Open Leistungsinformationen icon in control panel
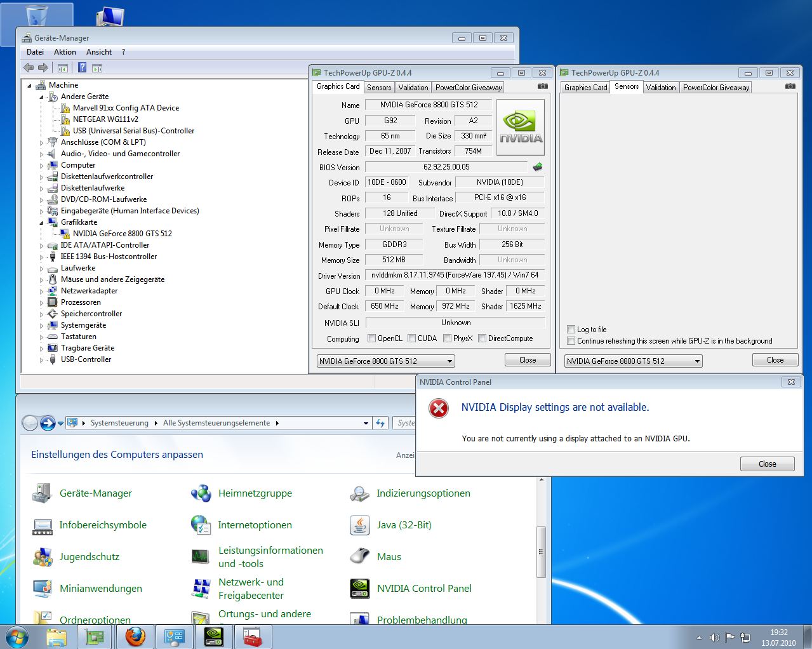Viewport: 812px width, 649px height. point(201,557)
